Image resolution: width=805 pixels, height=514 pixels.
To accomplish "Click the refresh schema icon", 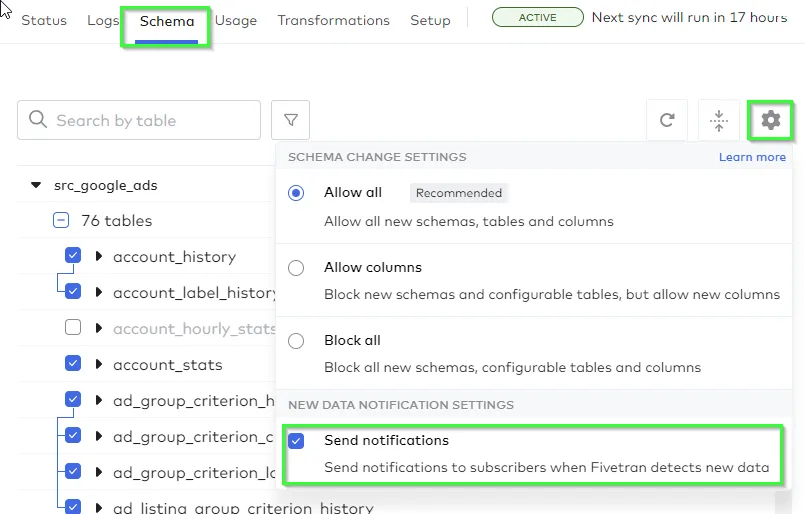I will 667,121.
